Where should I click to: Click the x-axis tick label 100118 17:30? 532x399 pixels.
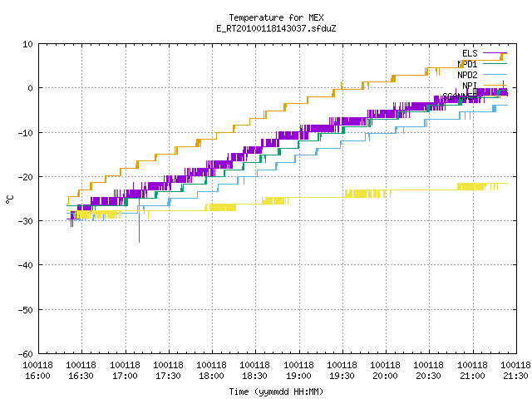pyautogui.click(x=168, y=371)
